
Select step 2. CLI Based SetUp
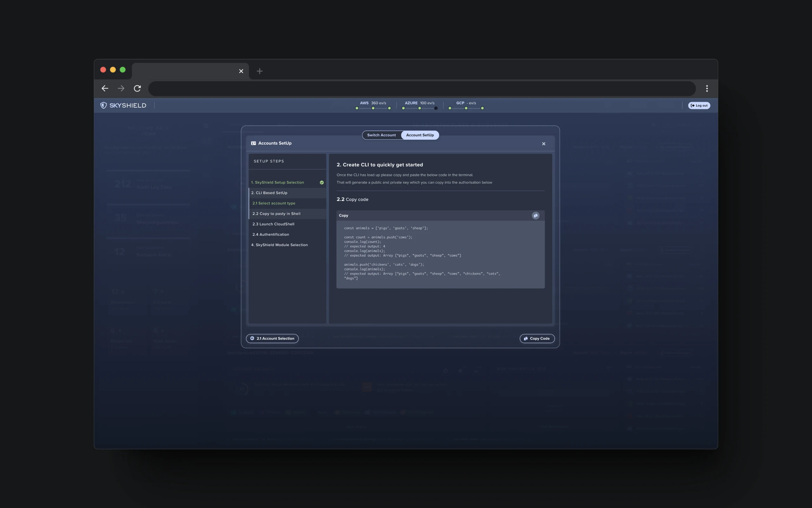tap(287, 193)
